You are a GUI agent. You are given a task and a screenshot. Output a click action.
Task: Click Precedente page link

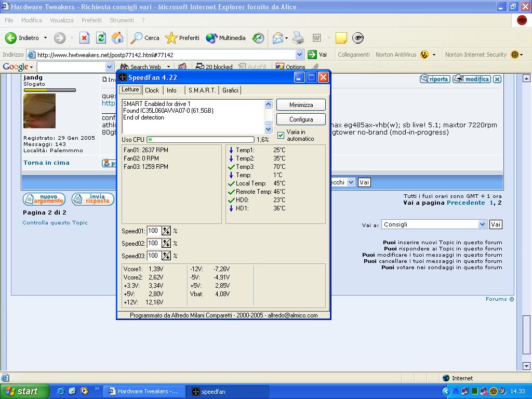pos(466,203)
